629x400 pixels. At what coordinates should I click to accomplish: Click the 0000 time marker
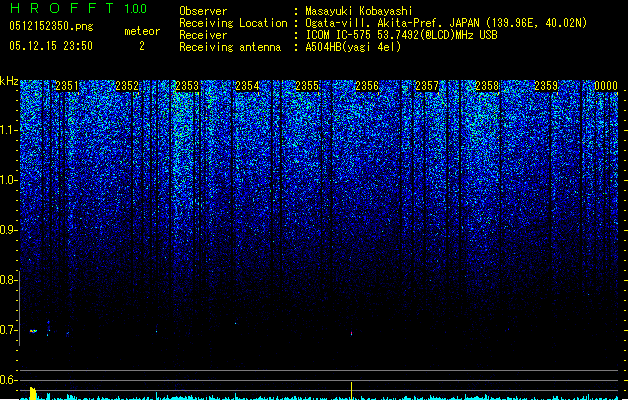point(606,86)
